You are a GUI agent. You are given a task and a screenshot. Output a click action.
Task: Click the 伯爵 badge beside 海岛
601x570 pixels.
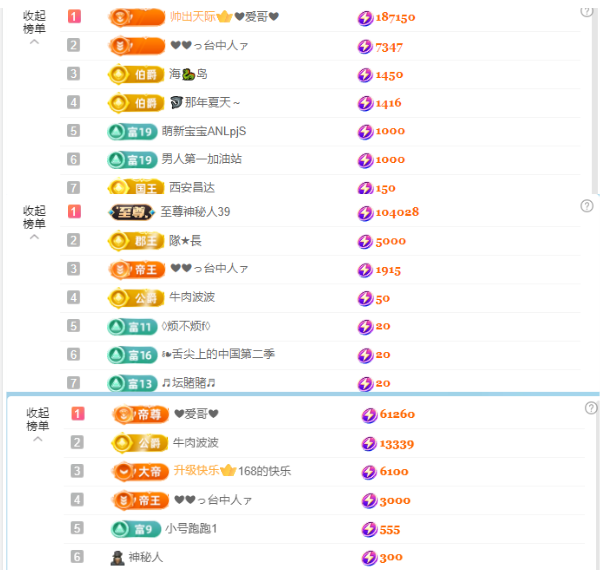tap(136, 74)
